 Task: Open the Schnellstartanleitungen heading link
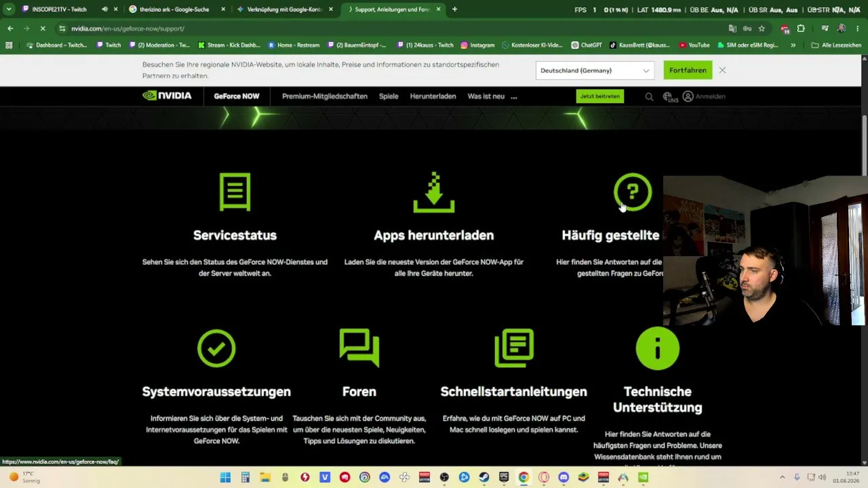[514, 392]
